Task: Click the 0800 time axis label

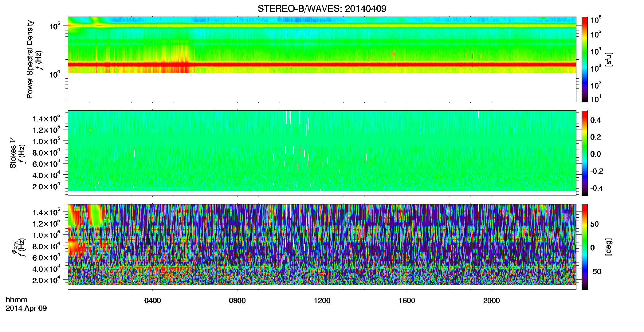Action: coord(237,301)
